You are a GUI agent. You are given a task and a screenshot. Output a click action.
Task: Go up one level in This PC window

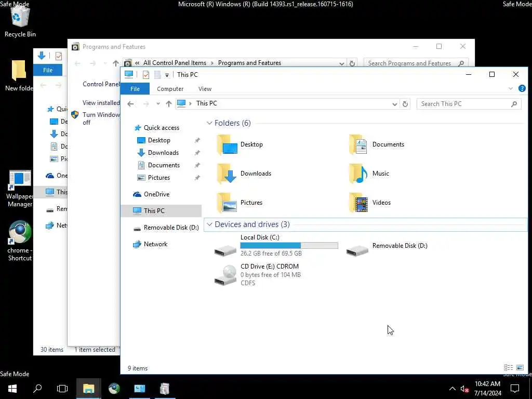point(169,104)
